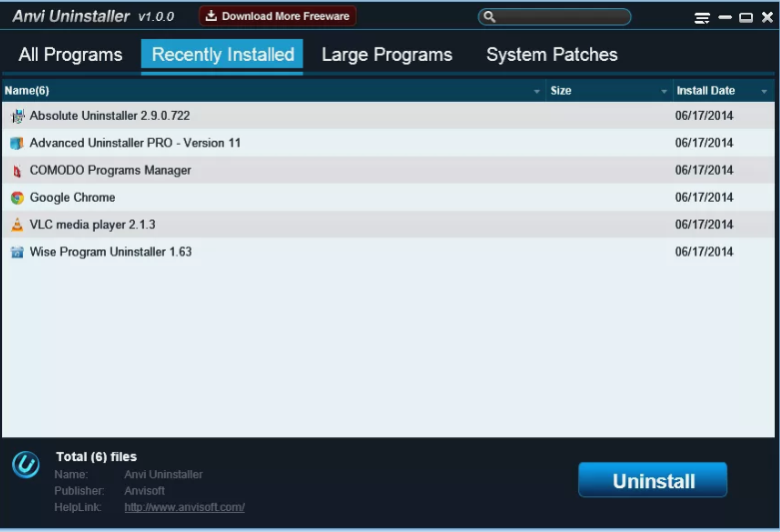This screenshot has width=780, height=532.
Task: Click the Anvi Uninstaller name value
Action: pos(163,474)
